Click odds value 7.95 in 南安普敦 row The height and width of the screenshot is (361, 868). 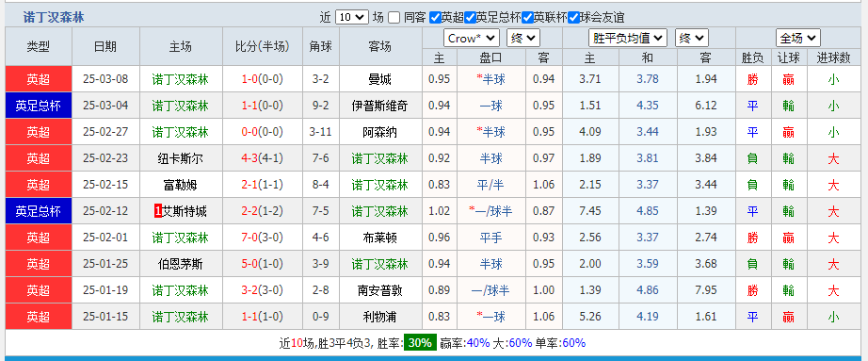[706, 290]
